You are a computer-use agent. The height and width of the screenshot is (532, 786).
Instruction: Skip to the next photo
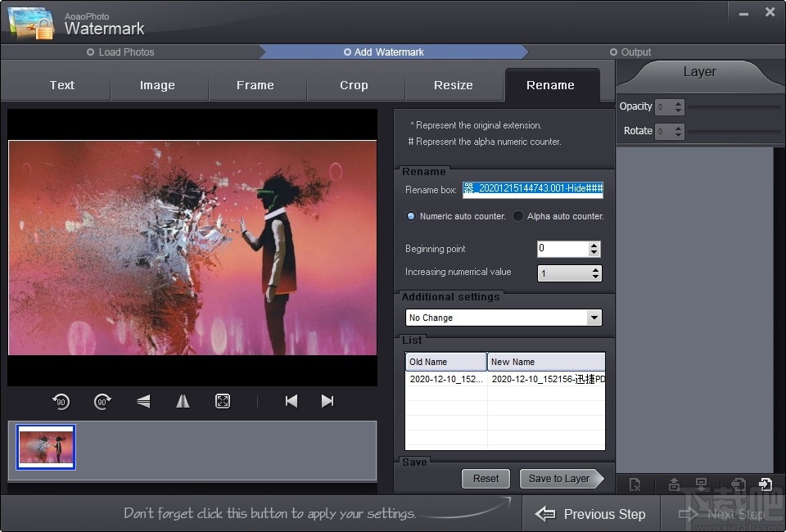327,401
